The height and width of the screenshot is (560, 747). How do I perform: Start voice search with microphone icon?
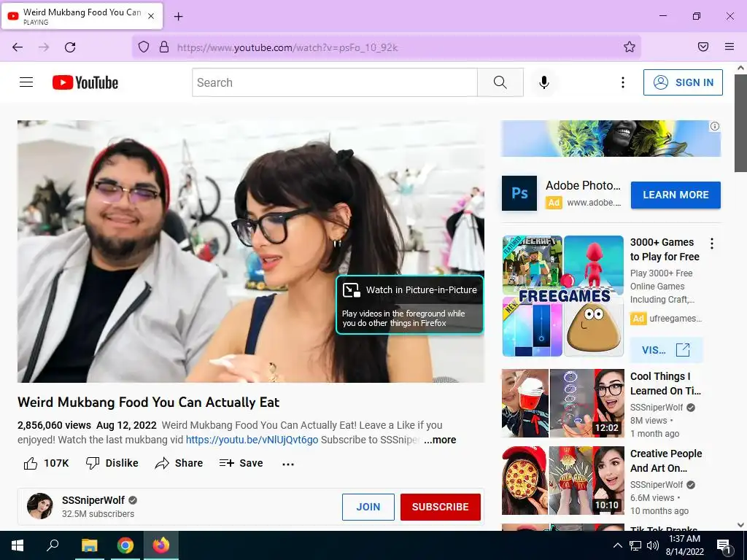point(544,82)
